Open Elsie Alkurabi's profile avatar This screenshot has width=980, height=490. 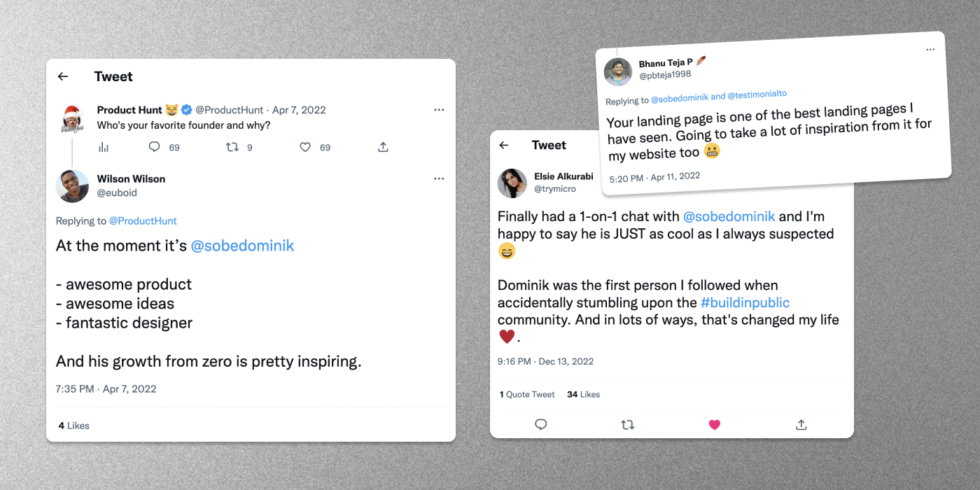click(512, 183)
